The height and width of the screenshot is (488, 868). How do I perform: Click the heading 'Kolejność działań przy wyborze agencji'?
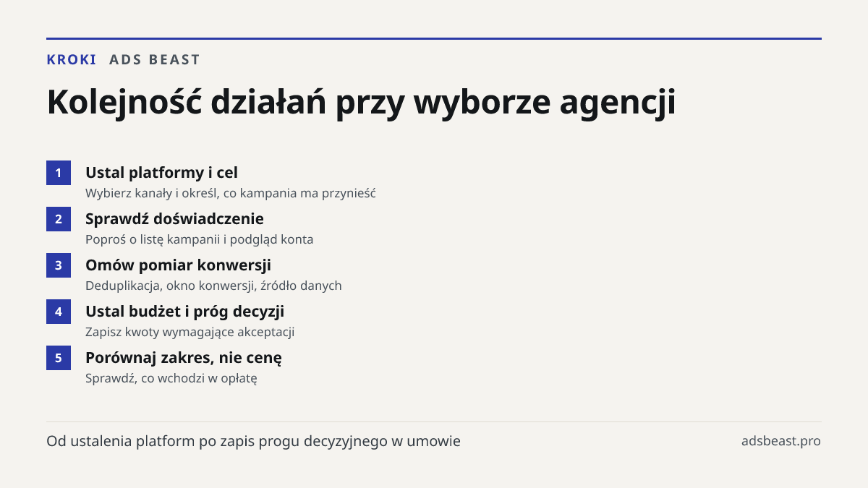(361, 102)
